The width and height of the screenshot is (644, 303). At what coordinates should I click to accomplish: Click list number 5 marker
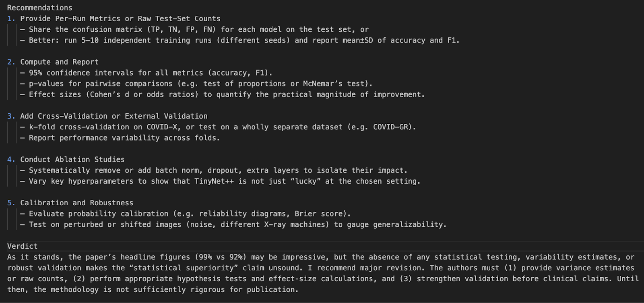[11, 203]
